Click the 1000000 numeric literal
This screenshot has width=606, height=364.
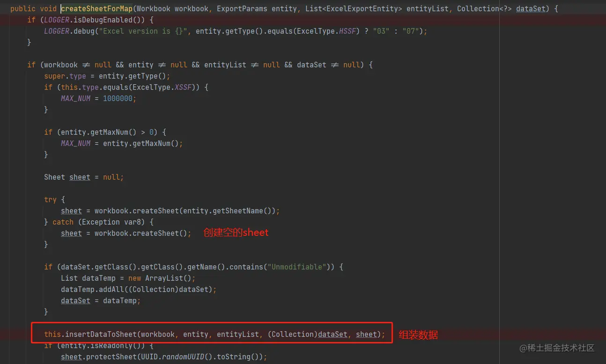pyautogui.click(x=118, y=98)
